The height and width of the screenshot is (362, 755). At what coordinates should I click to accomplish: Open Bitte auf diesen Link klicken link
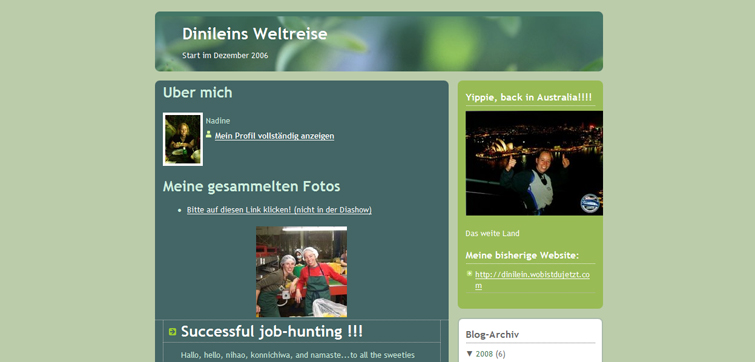[279, 210]
